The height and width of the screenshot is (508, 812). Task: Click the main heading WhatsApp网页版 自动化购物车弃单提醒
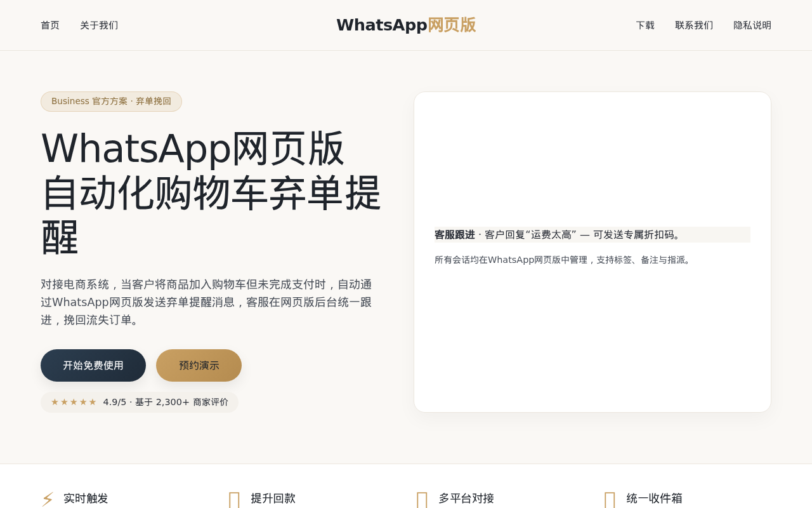[x=211, y=193]
